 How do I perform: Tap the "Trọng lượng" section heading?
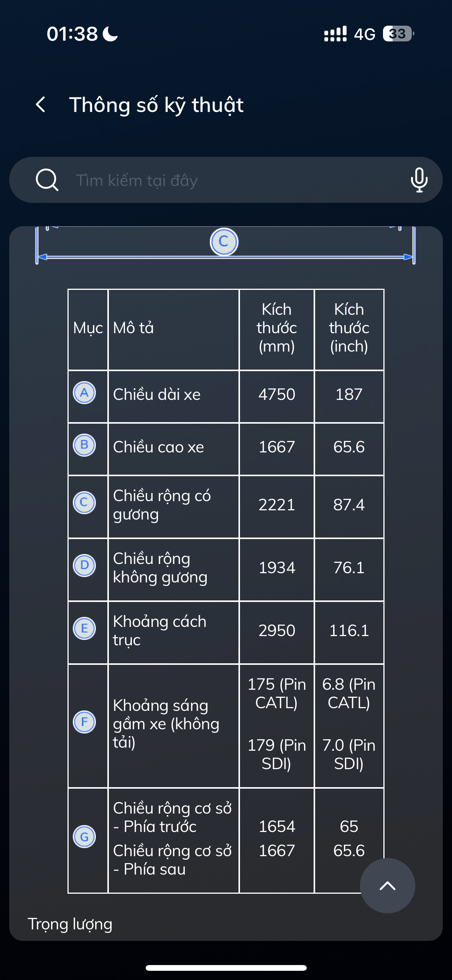(70, 924)
